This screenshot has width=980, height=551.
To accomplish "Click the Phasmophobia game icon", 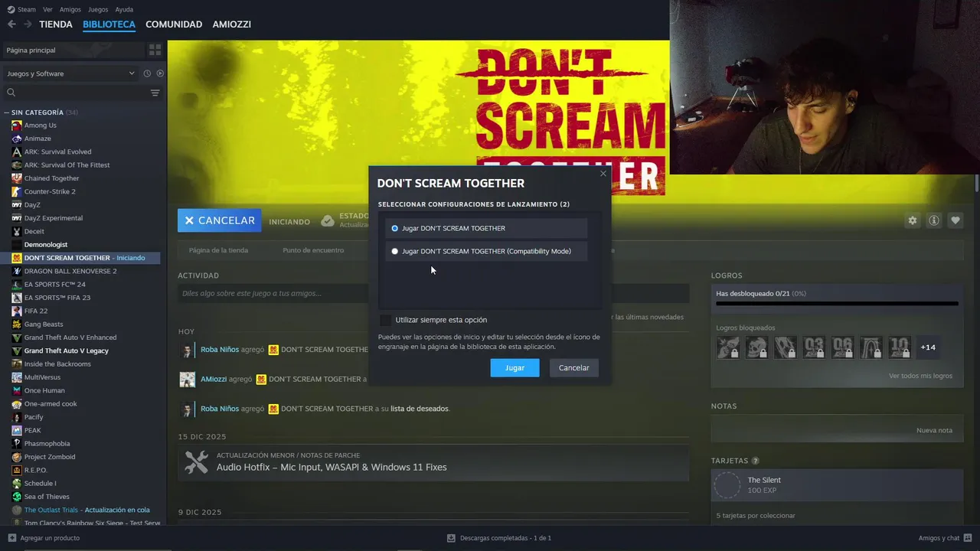I will click(x=17, y=444).
